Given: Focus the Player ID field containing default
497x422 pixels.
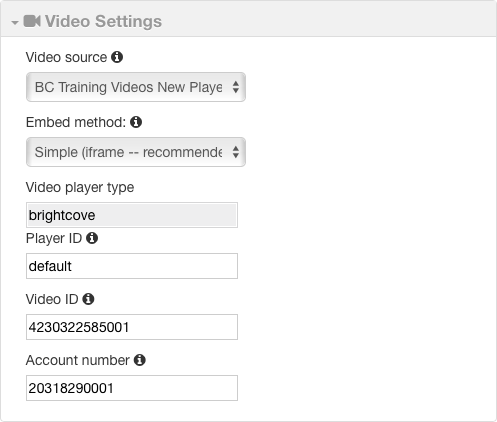Looking at the screenshot, I should click(x=132, y=266).
